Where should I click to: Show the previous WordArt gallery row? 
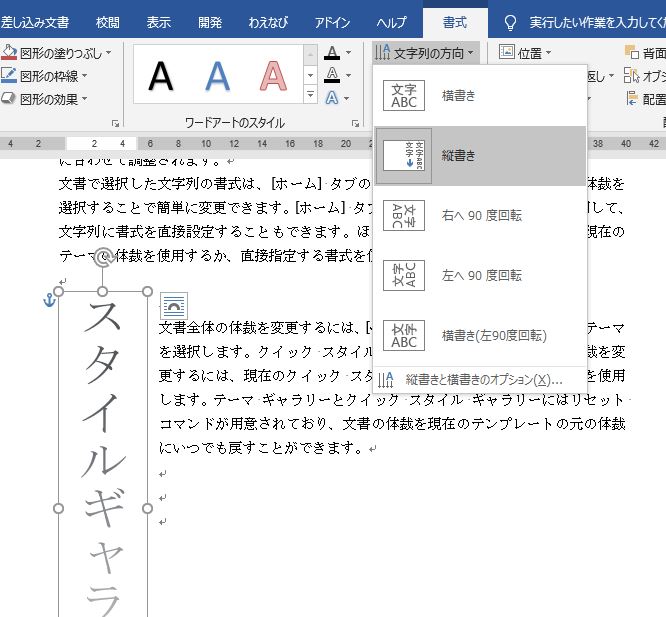310,55
